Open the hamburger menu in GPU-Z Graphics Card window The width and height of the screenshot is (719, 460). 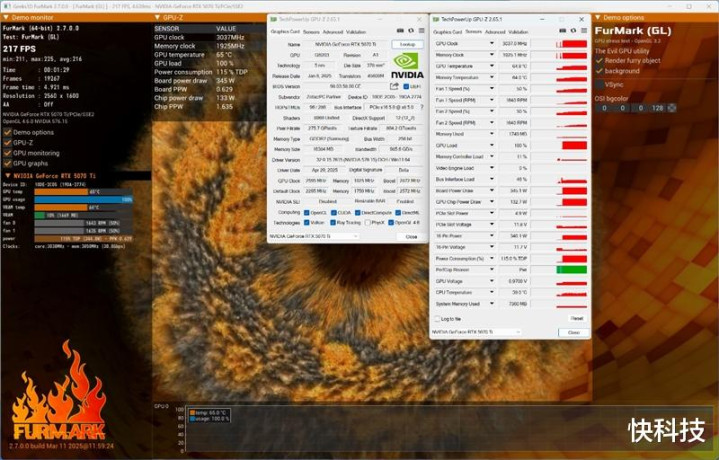(420, 31)
